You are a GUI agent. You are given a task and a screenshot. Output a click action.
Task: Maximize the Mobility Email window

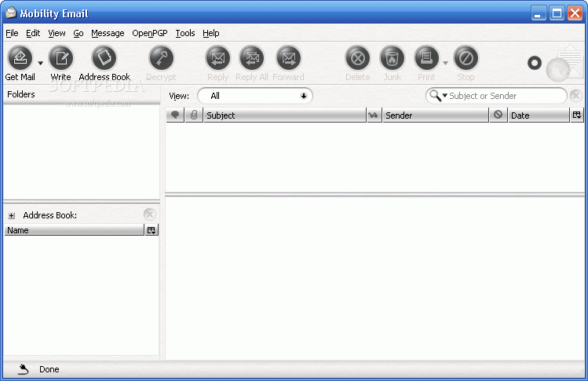pyautogui.click(x=557, y=13)
